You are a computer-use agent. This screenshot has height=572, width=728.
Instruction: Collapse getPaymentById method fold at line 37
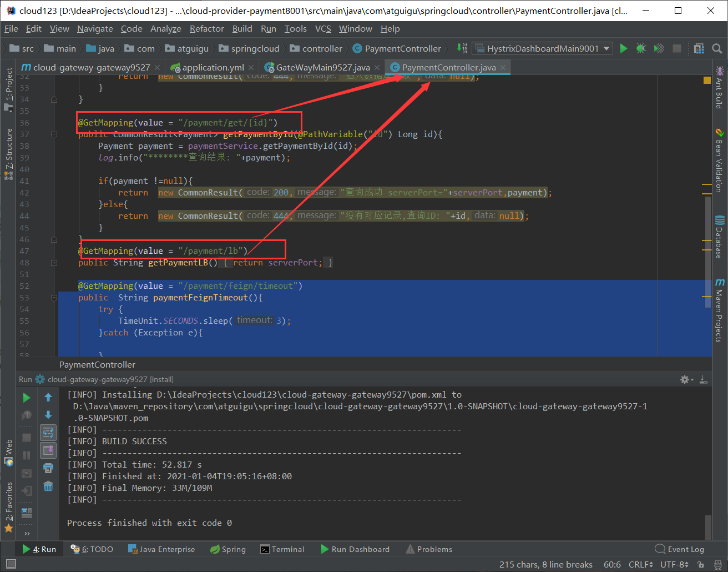click(54, 134)
